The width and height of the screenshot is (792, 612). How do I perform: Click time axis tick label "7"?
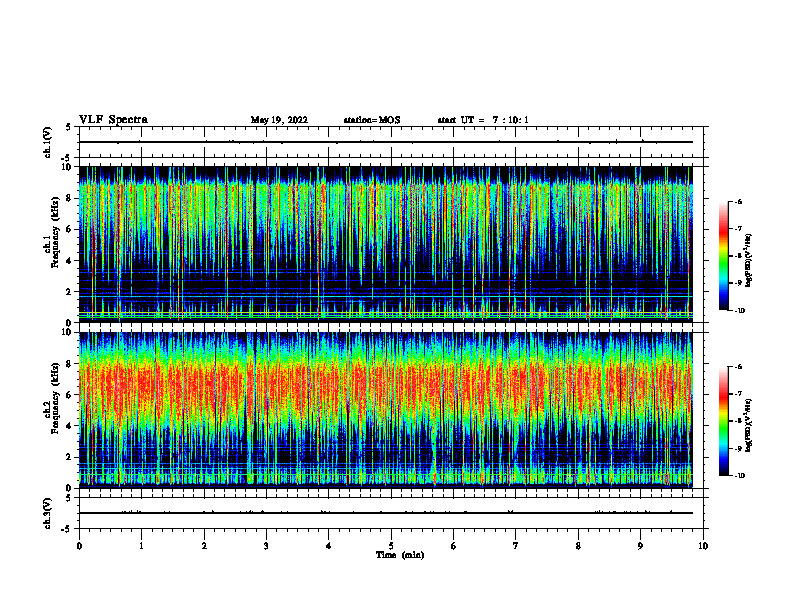point(516,546)
